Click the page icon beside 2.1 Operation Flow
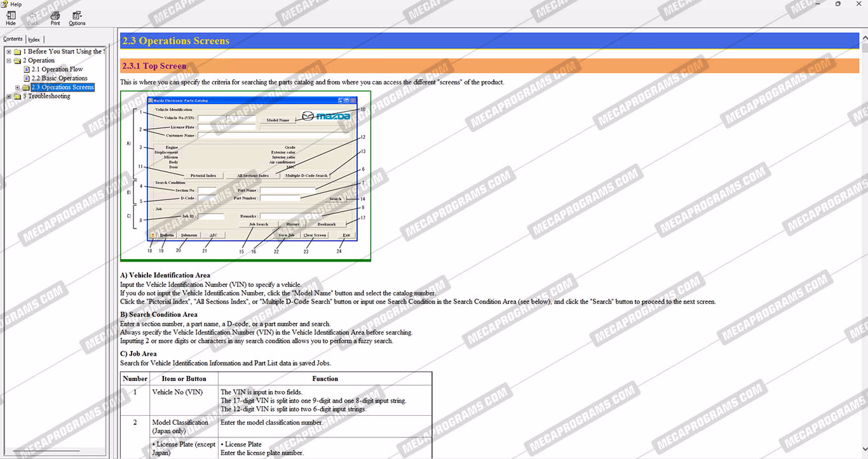Image resolution: width=868 pixels, height=459 pixels. [x=27, y=69]
